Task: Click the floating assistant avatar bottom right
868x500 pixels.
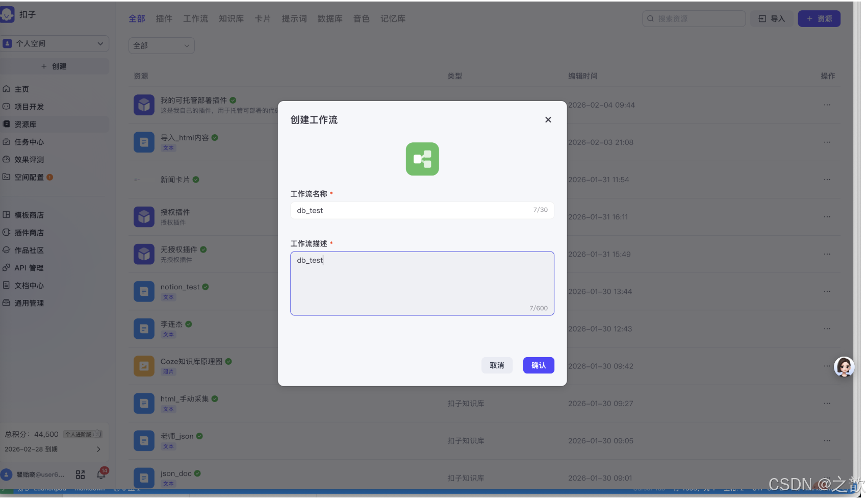Action: pos(844,367)
